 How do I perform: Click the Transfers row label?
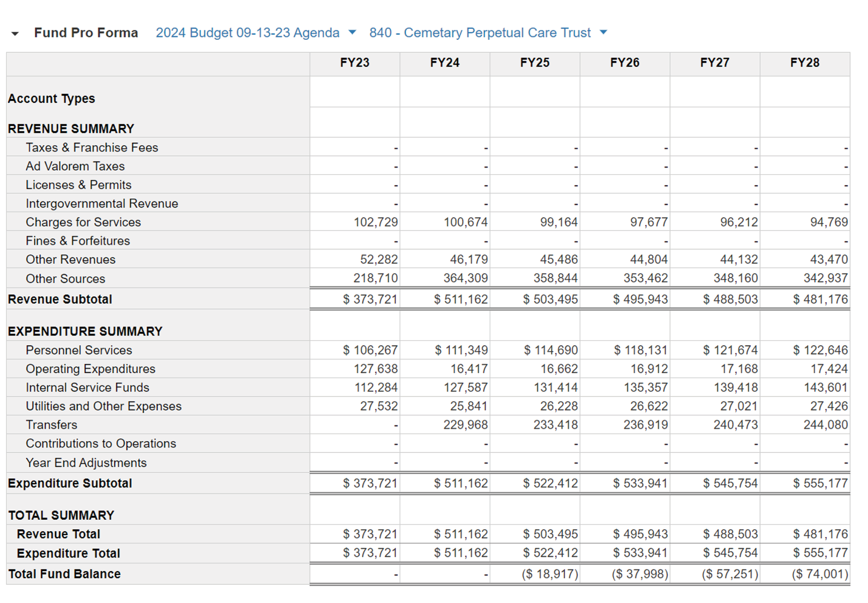52,425
